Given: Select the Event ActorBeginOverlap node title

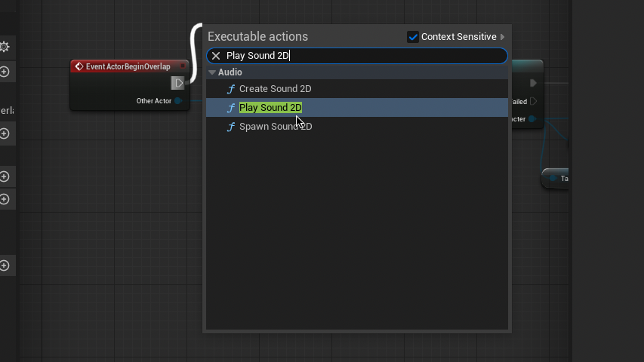Looking at the screenshot, I should [x=128, y=66].
